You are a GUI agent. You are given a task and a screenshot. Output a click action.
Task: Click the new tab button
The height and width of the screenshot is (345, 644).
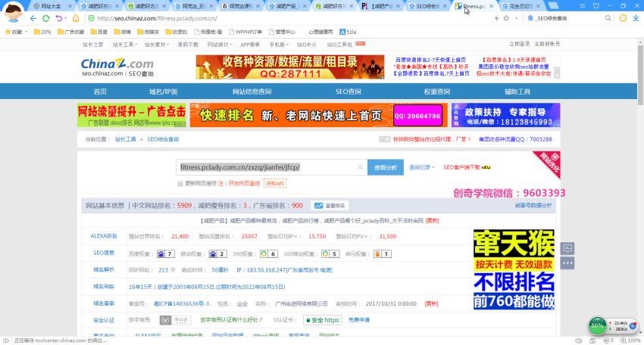coord(553,5)
